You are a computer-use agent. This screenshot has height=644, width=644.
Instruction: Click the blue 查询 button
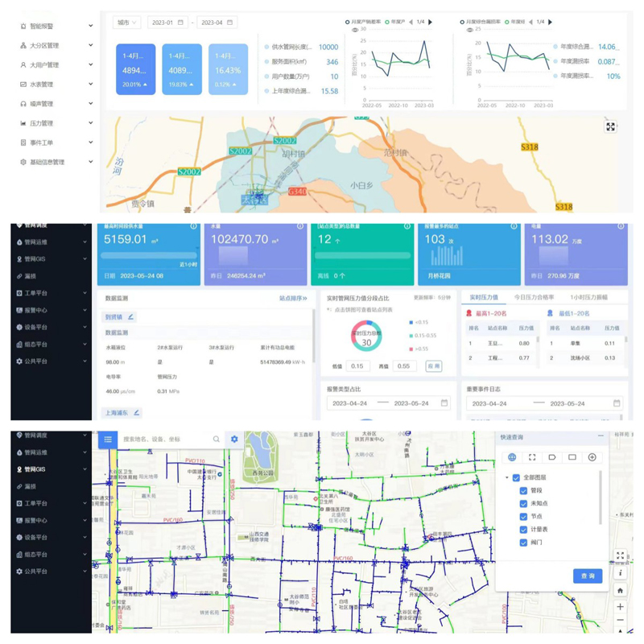tap(588, 576)
